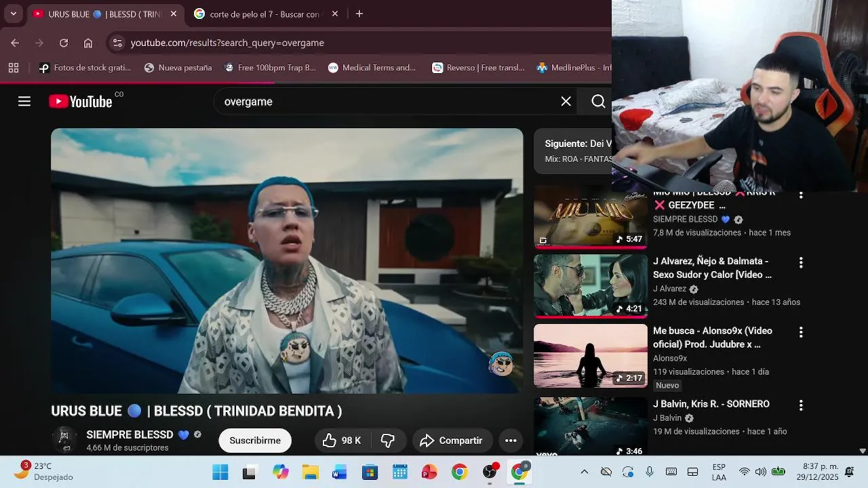
Task: Open the Medical Terms and... bookmark
Action: [372, 68]
